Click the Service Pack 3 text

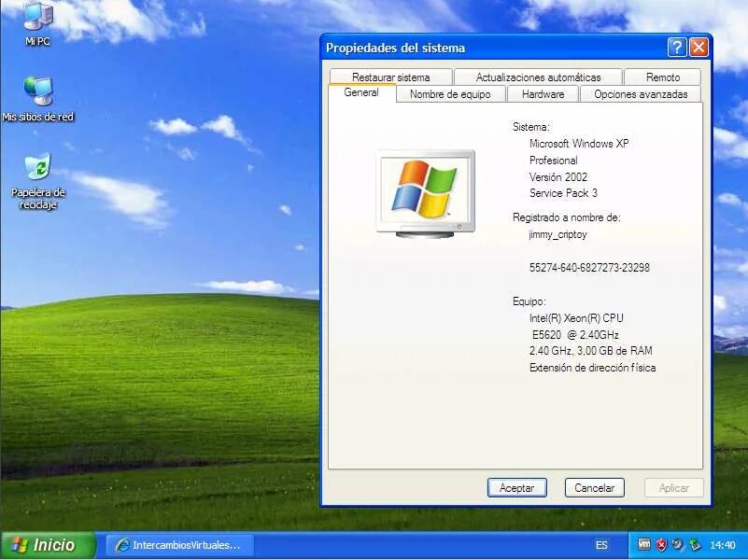tap(563, 193)
